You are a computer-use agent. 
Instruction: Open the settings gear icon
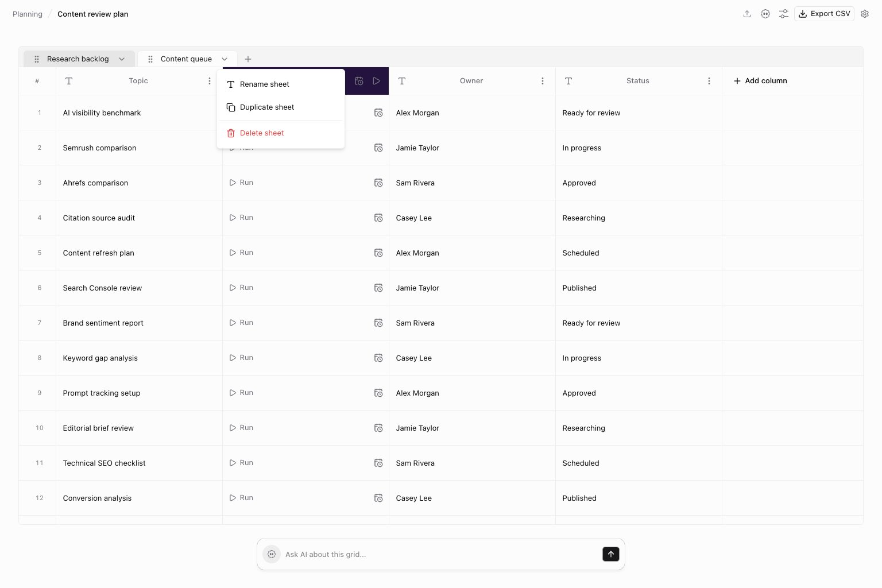[x=865, y=14]
